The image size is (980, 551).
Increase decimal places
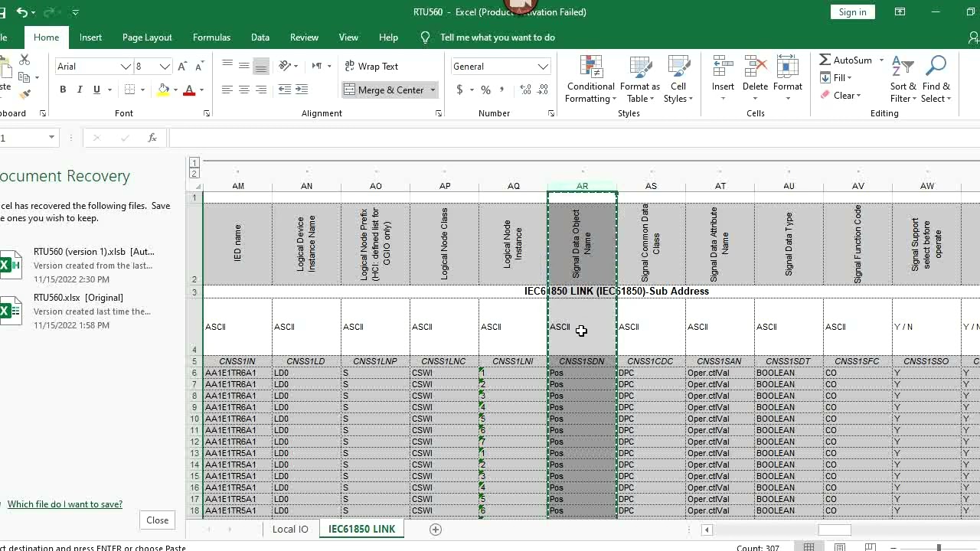tap(525, 90)
